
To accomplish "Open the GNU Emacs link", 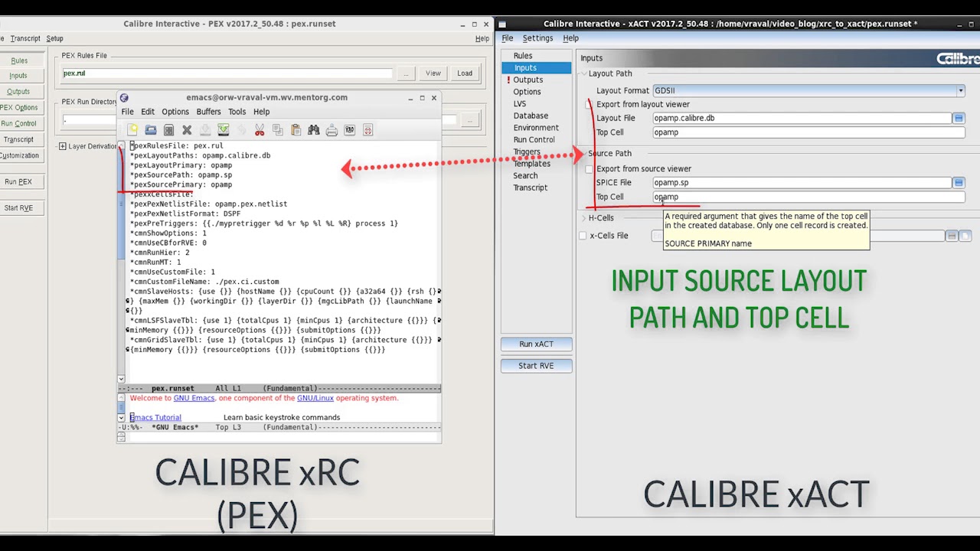I will pyautogui.click(x=194, y=398).
